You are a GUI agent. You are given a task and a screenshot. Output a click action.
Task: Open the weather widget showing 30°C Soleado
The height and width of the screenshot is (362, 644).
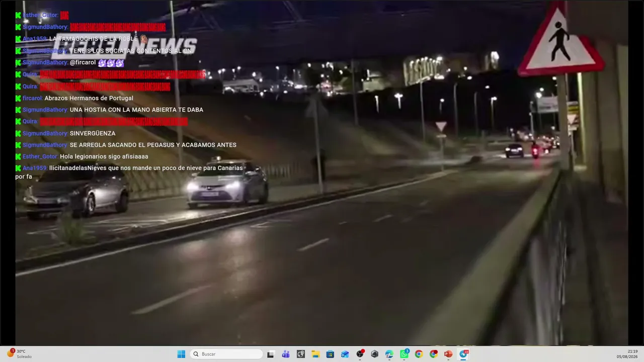pyautogui.click(x=19, y=354)
